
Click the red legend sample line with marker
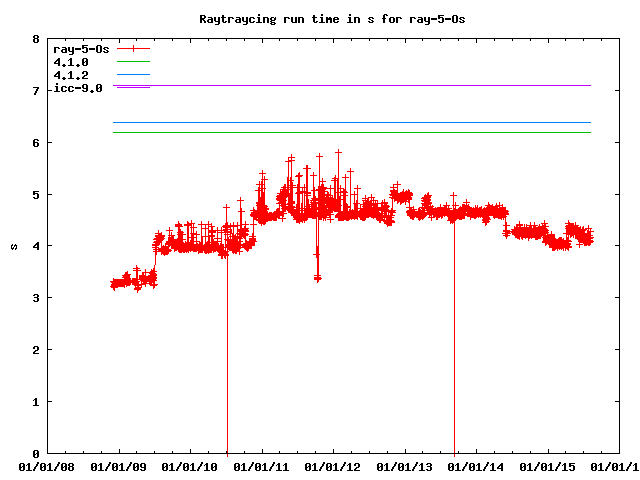point(133,49)
